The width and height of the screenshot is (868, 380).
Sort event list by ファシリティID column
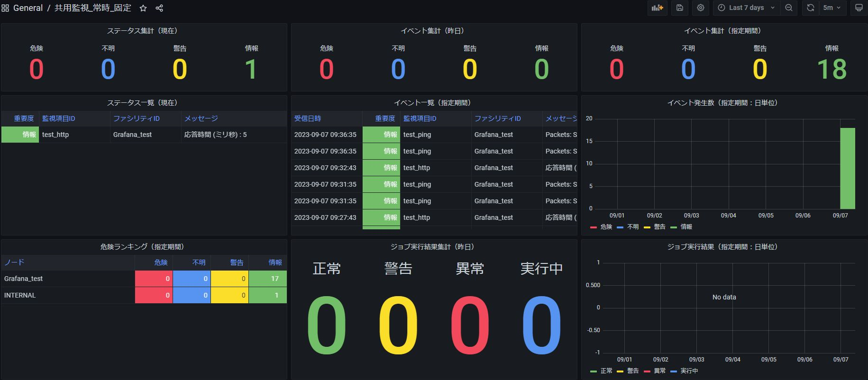pos(498,118)
